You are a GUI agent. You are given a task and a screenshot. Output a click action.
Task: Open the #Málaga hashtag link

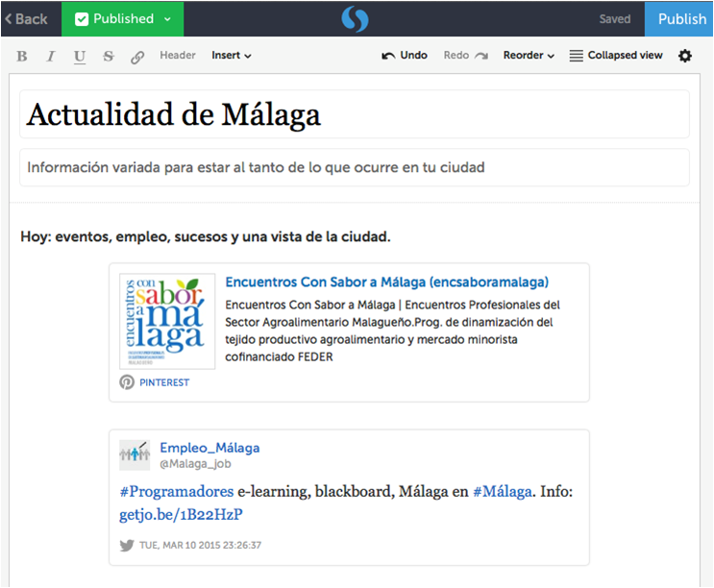[x=503, y=492]
